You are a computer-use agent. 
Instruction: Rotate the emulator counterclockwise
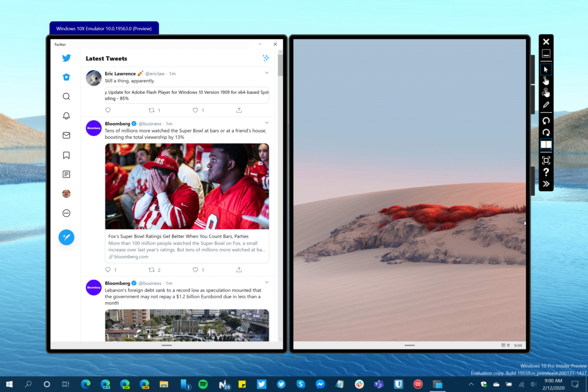(x=546, y=120)
